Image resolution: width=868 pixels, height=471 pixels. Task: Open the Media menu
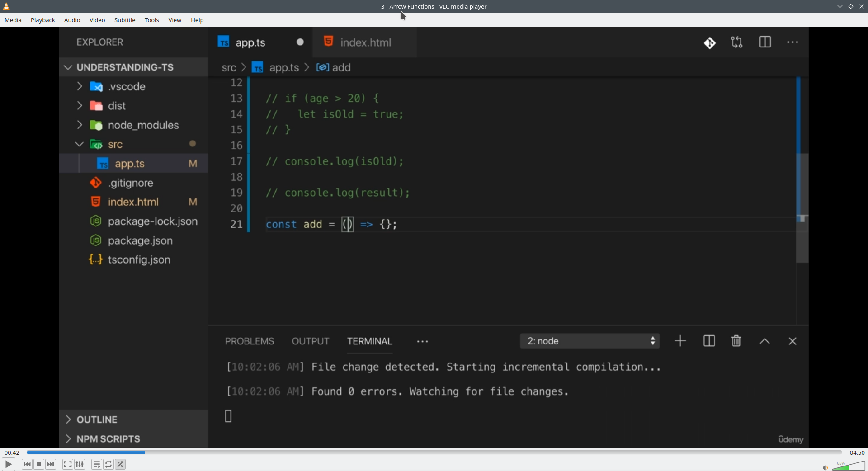click(13, 20)
